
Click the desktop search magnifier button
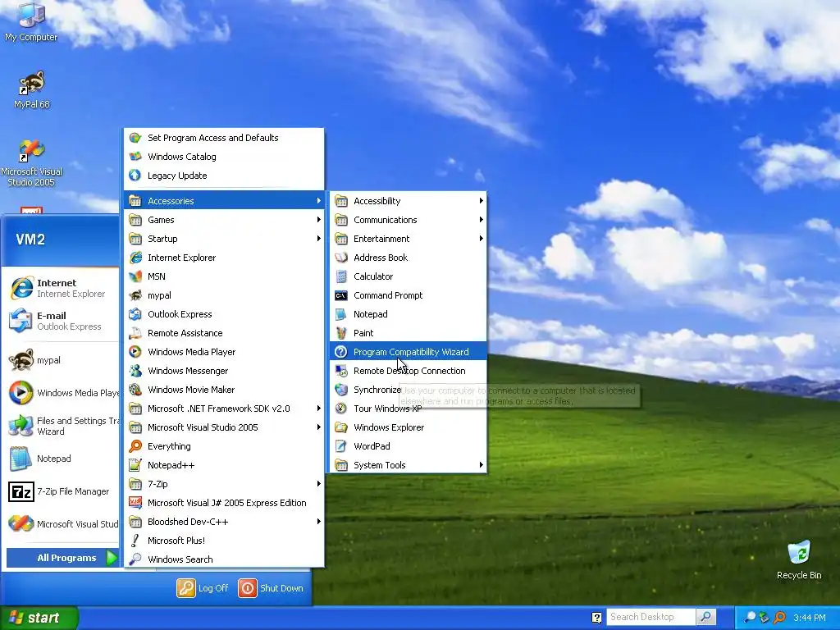(x=706, y=617)
